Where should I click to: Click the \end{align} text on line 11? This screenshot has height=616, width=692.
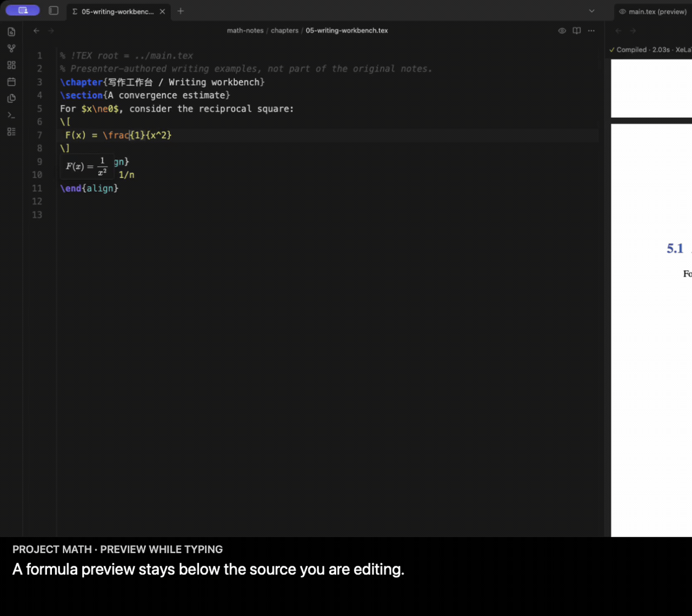[89, 188]
